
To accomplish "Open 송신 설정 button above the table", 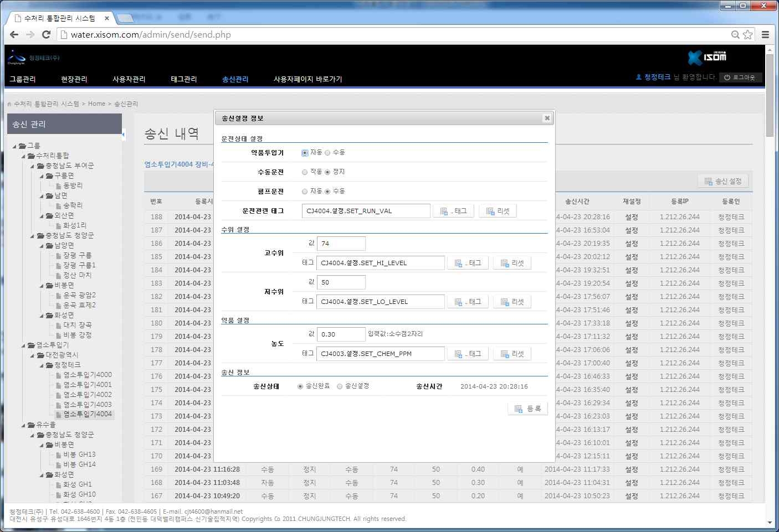I will pos(722,181).
